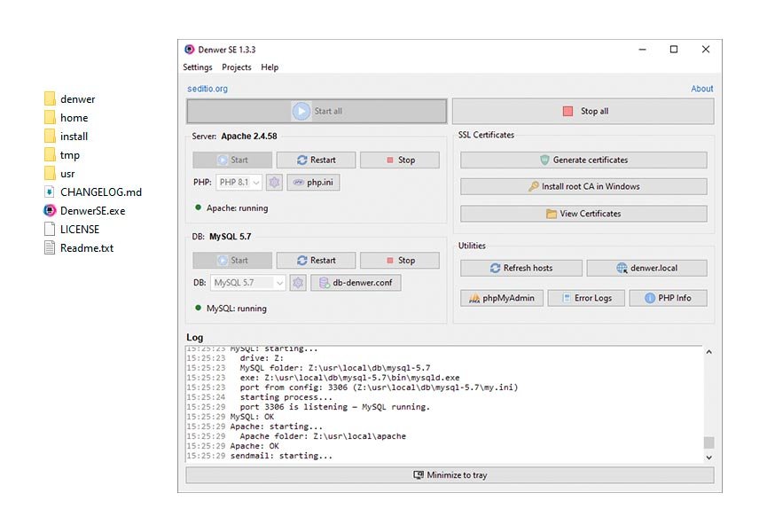767x532 pixels.
Task: Launch phpMyAdmin utility
Action: tap(501, 298)
